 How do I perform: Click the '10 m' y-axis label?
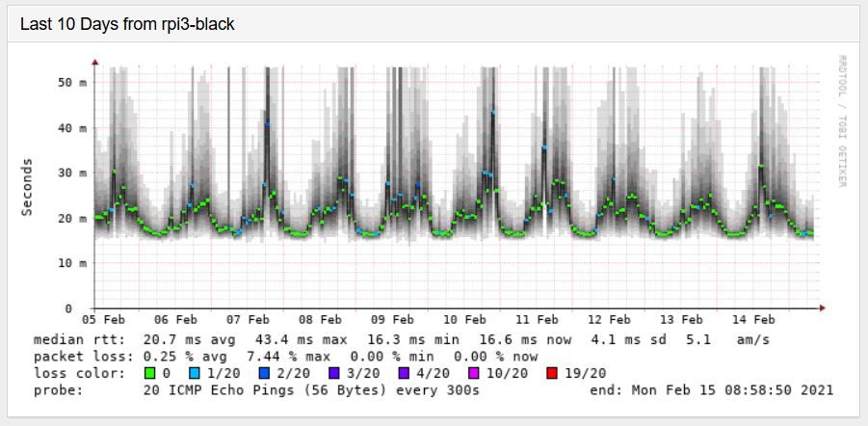click(x=73, y=263)
